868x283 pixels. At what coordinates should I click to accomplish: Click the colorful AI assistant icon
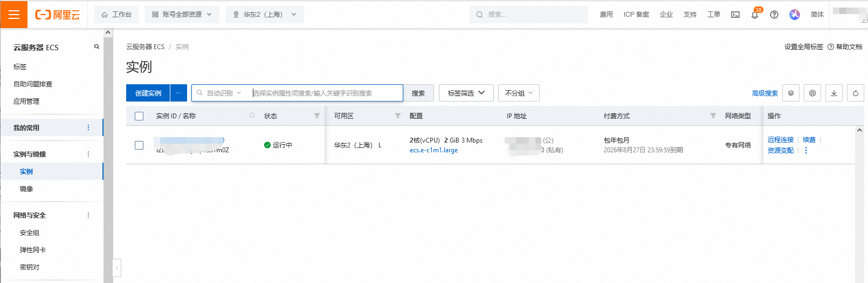[795, 15]
